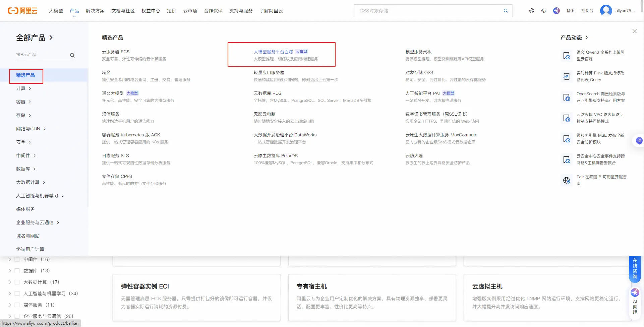The image size is (644, 327).
Task: Click the user avatar icon
Action: pos(606,11)
